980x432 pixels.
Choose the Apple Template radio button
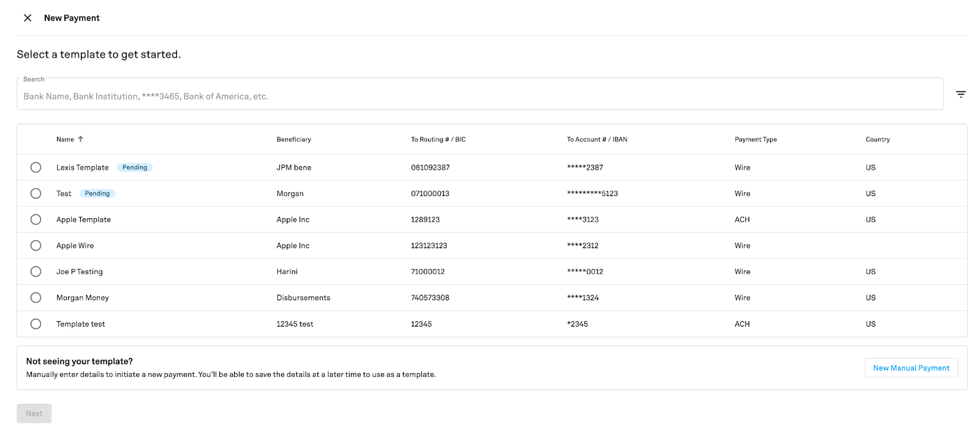(36, 219)
